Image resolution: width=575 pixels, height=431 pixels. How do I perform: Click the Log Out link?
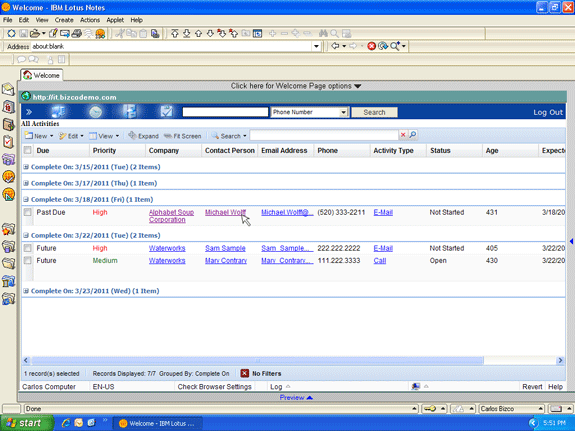[x=548, y=112]
